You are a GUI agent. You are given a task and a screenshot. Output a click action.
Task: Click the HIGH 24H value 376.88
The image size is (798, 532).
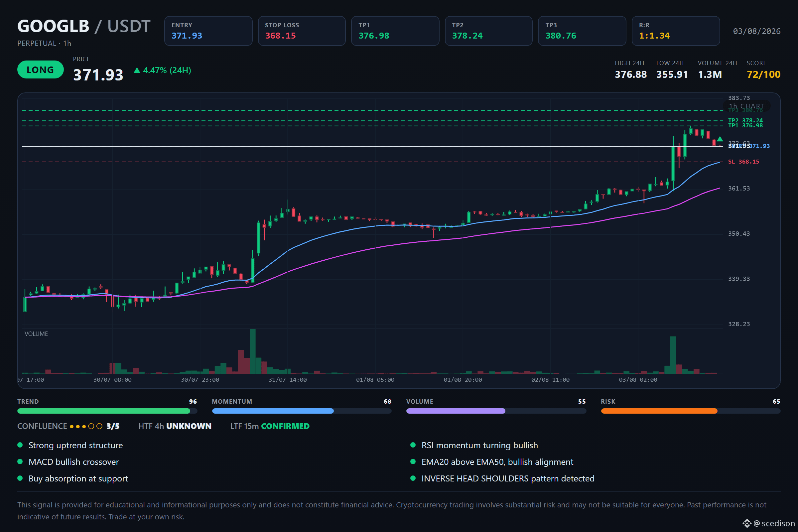[631, 74]
